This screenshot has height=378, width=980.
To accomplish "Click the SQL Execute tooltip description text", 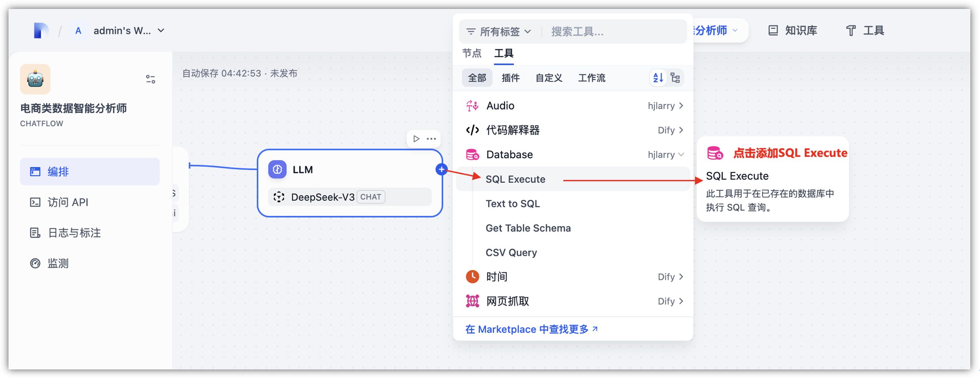I will click(770, 200).
